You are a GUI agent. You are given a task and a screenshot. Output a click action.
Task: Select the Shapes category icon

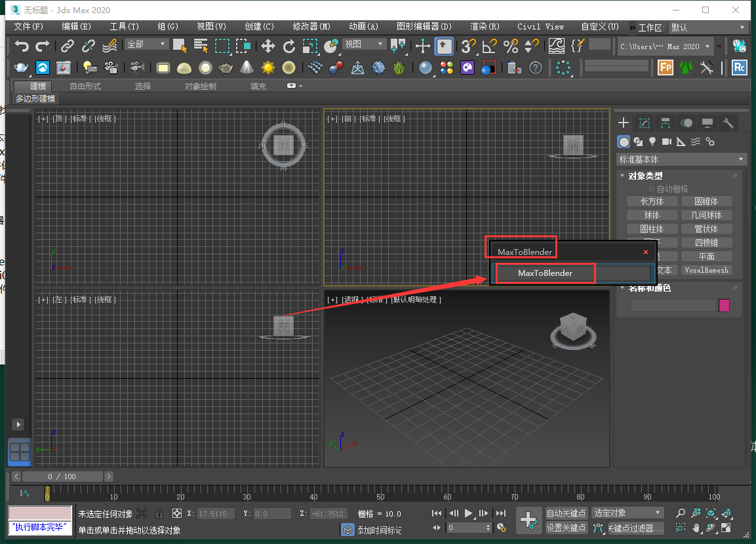639,142
